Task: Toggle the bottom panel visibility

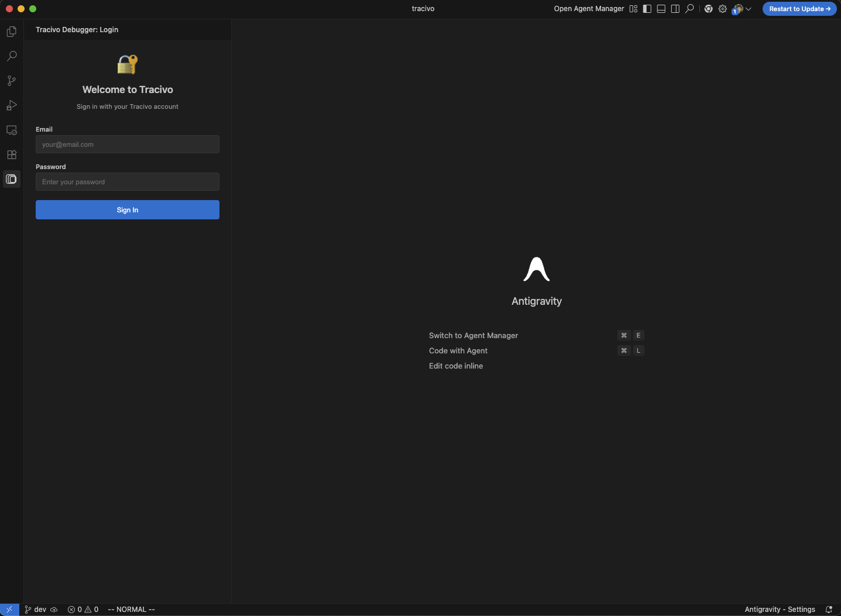Action: (x=661, y=9)
